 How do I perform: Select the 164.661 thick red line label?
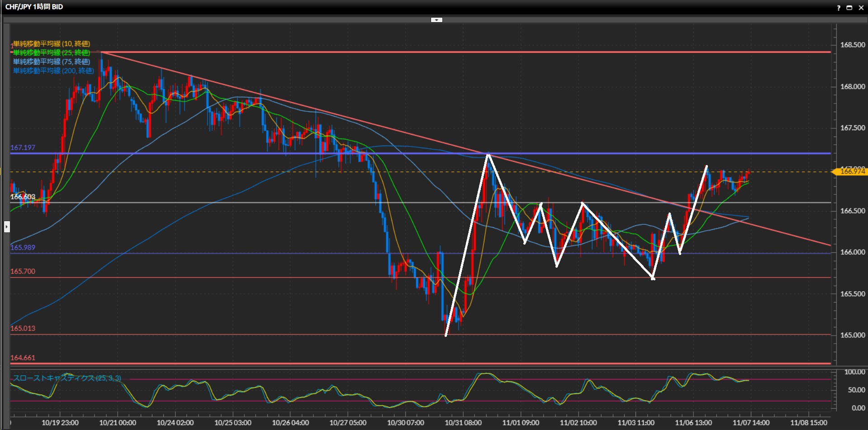click(x=23, y=358)
